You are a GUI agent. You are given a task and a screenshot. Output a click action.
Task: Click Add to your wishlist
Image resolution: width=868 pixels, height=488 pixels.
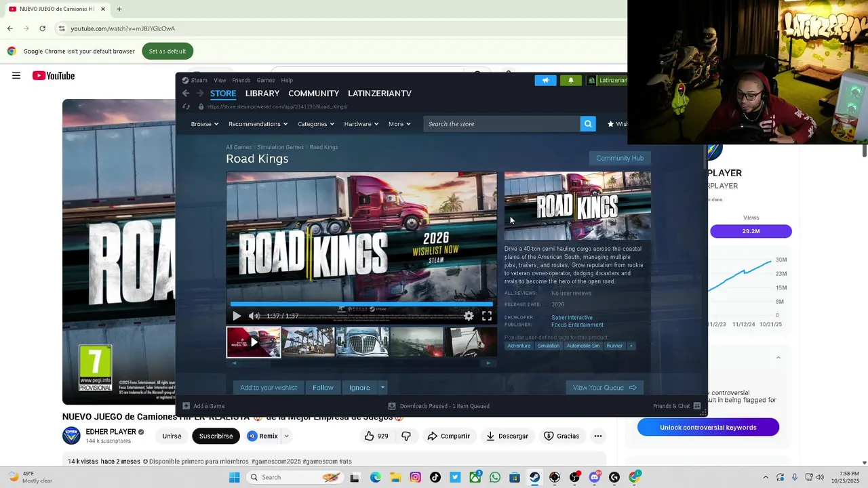click(269, 388)
